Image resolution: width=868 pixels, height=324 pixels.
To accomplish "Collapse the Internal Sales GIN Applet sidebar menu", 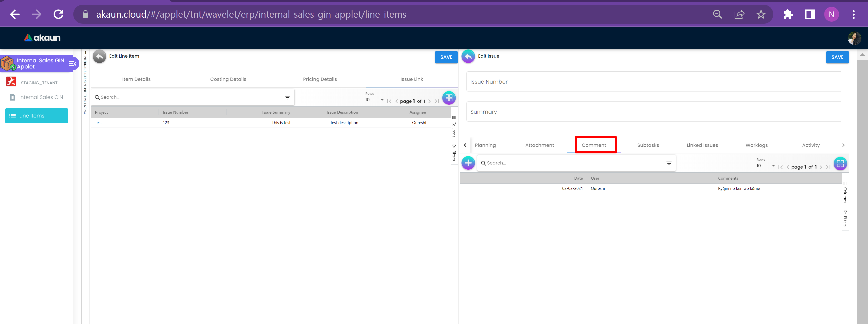I will (72, 64).
